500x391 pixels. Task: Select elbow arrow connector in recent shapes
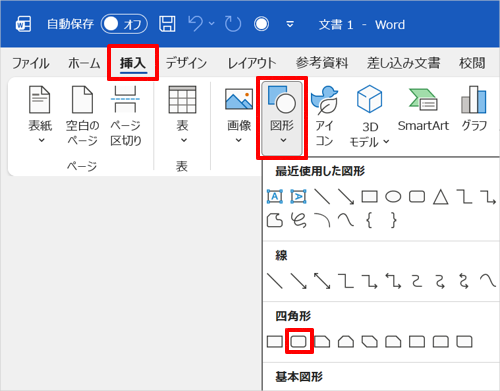click(488, 197)
